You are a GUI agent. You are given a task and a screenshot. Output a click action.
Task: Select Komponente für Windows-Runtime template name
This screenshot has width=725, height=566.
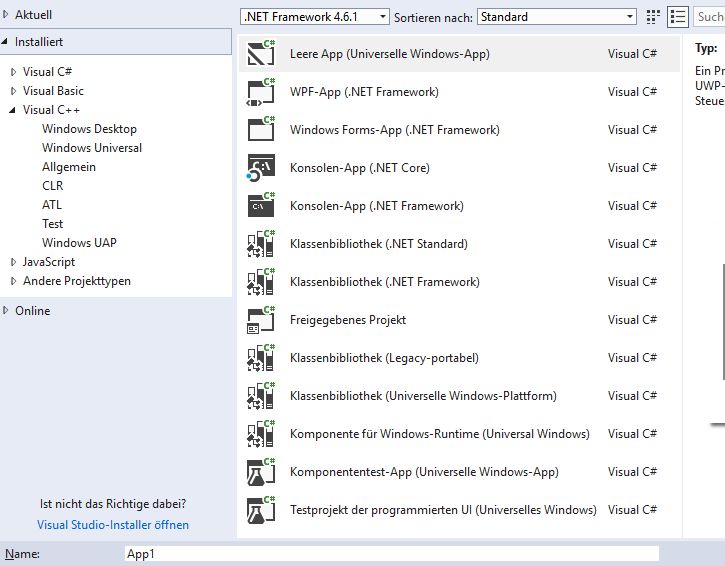[440, 434]
